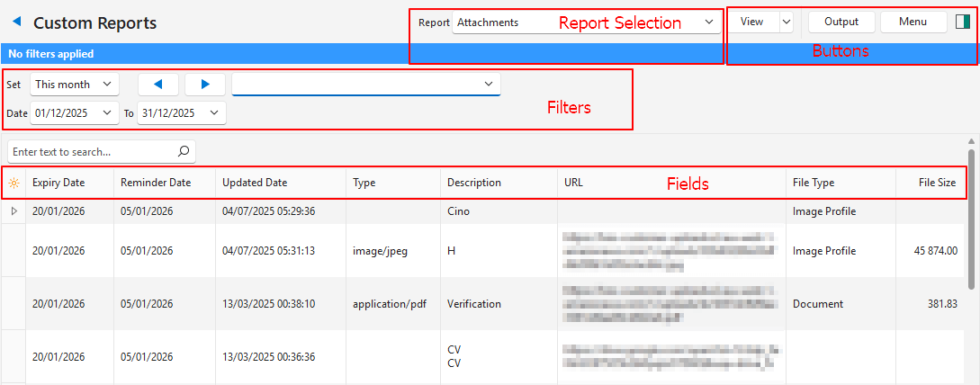Viewport: 980px width, 385px height.
Task: Click the magnifier icon in search box
Action: click(x=184, y=152)
